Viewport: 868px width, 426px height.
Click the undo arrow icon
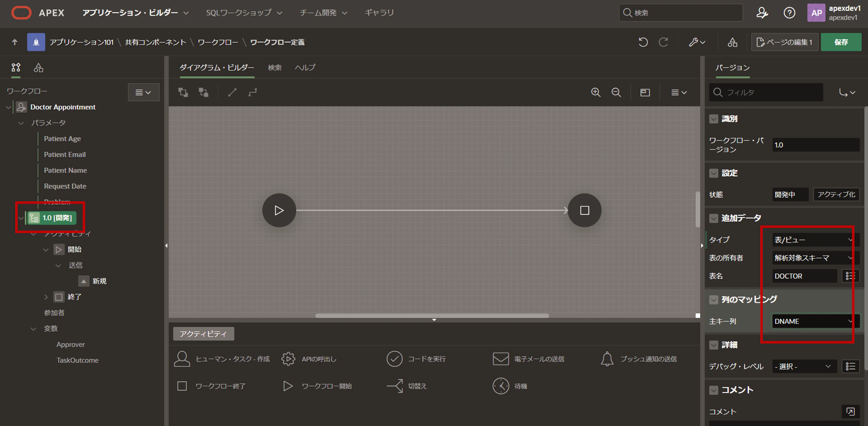pyautogui.click(x=643, y=42)
